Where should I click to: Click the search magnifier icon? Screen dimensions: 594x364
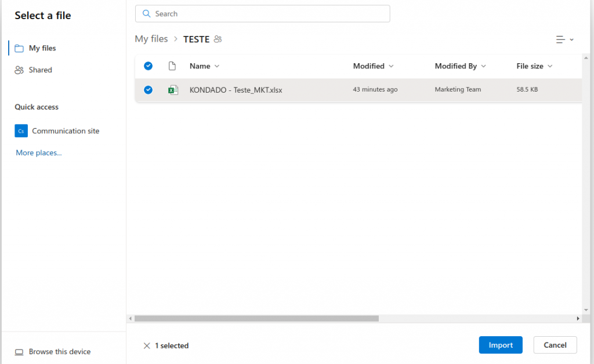point(146,13)
